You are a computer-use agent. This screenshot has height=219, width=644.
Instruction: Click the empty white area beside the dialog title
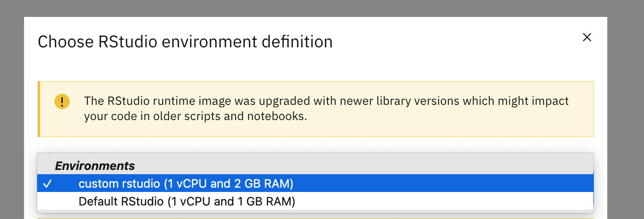[456, 42]
